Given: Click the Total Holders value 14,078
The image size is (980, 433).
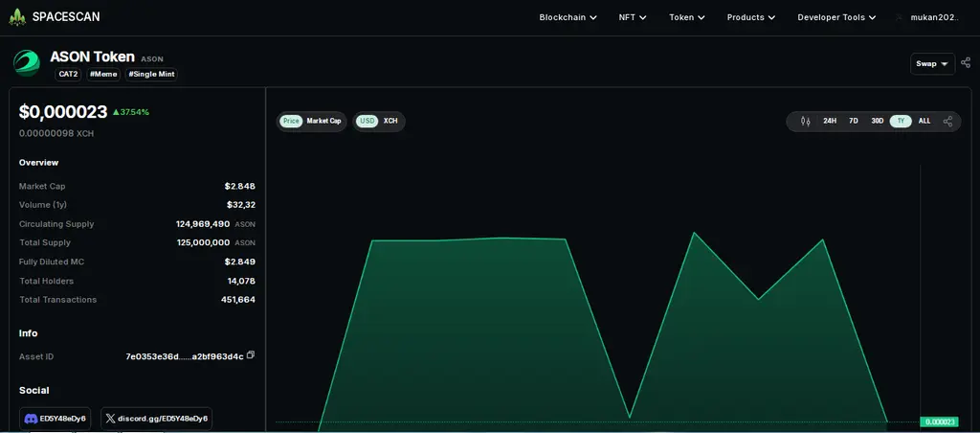Looking at the screenshot, I should tap(241, 281).
